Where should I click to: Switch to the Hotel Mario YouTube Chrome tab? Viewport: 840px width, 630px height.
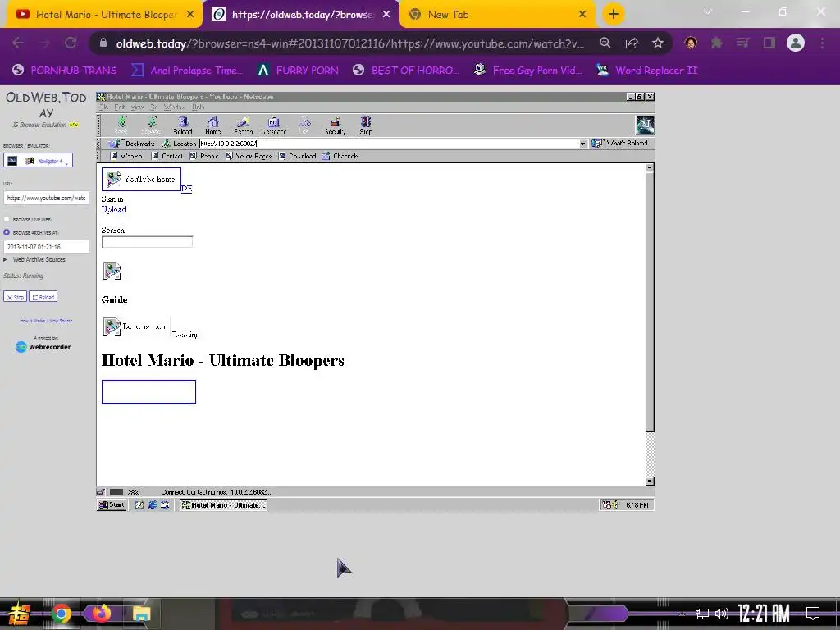[105, 15]
